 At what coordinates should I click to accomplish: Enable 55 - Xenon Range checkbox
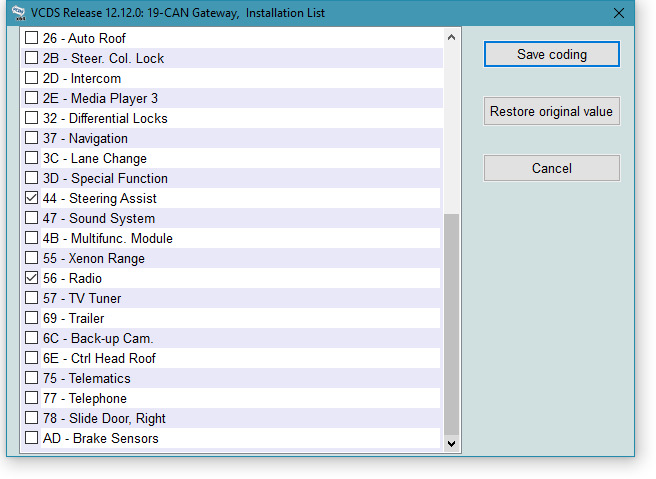[31, 258]
